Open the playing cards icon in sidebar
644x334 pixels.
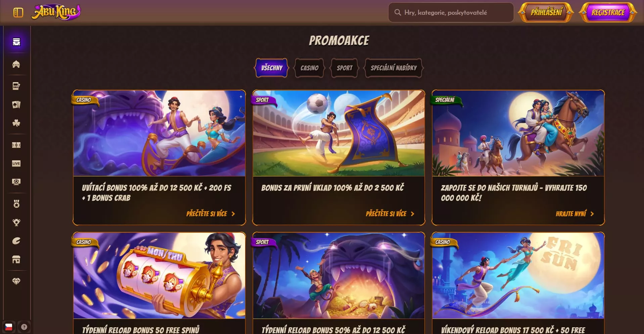(16, 105)
